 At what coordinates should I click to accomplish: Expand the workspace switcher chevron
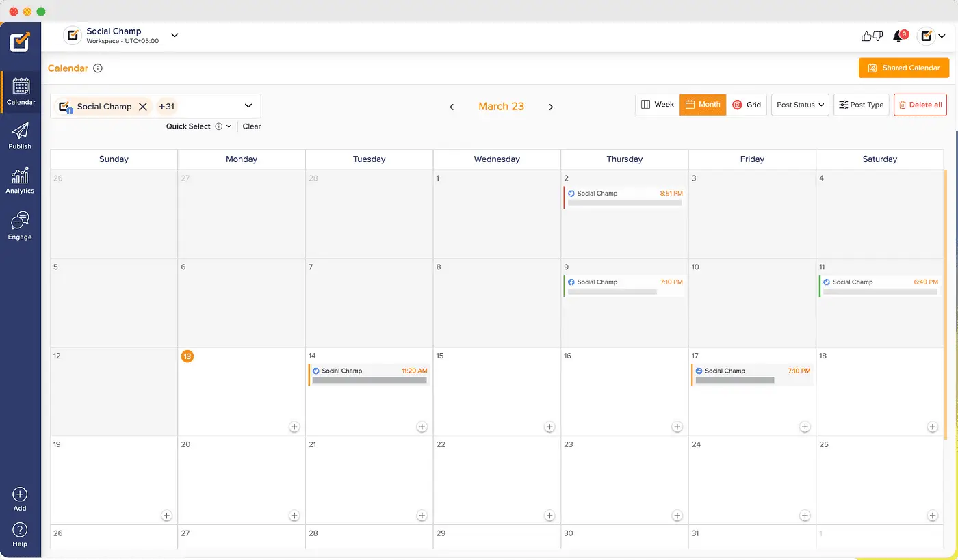[174, 36]
